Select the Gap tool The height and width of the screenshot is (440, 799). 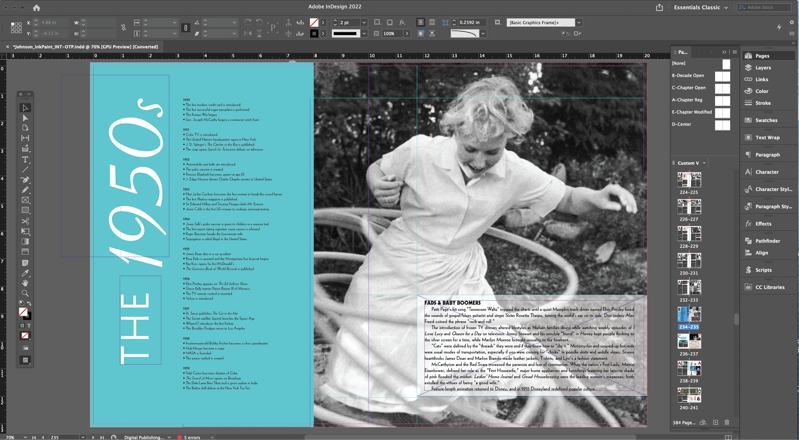(25, 138)
